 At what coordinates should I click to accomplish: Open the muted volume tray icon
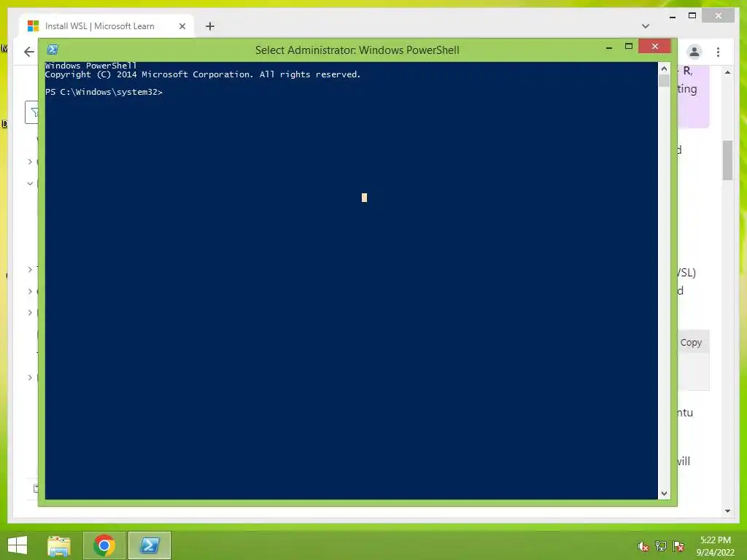pyautogui.click(x=643, y=547)
